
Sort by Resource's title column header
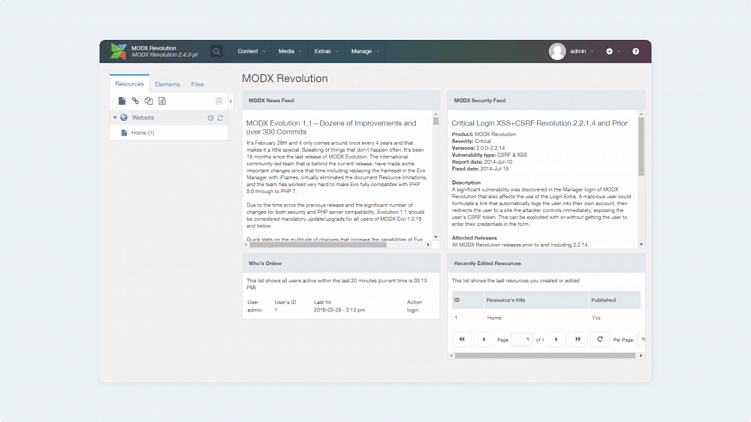coord(536,300)
